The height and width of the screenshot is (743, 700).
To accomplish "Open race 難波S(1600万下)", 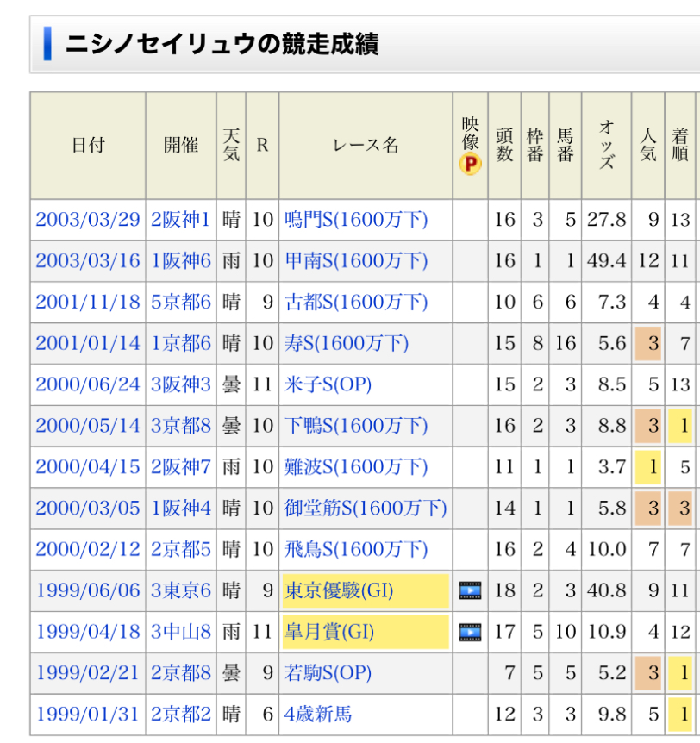I will 356,466.
